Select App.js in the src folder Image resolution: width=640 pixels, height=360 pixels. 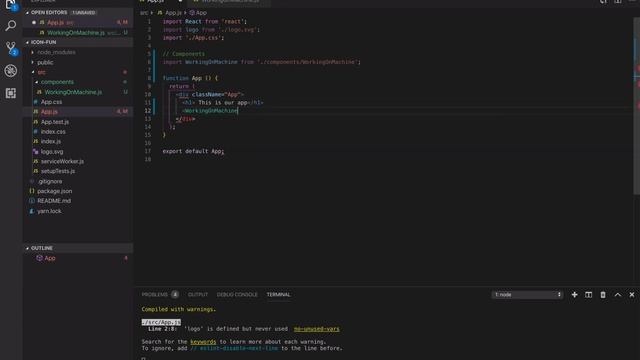tap(49, 112)
